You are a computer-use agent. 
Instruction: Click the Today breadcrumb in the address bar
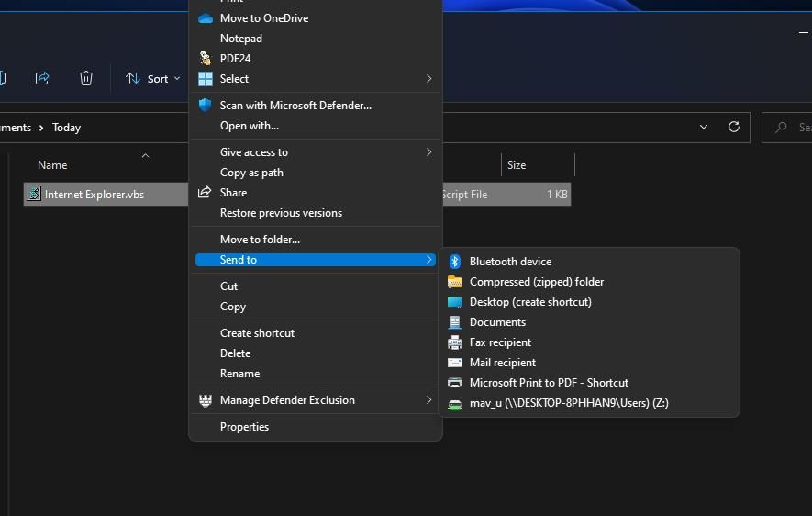(66, 128)
